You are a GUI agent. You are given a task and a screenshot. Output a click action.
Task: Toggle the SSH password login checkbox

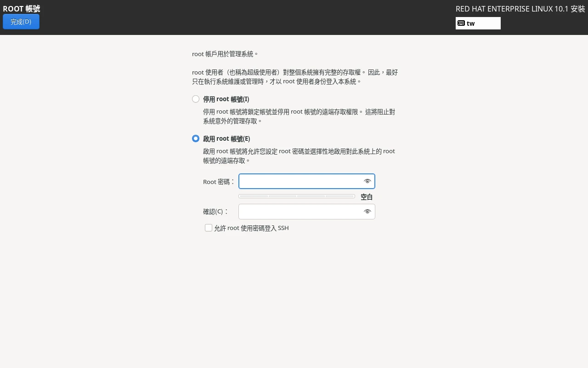point(209,228)
